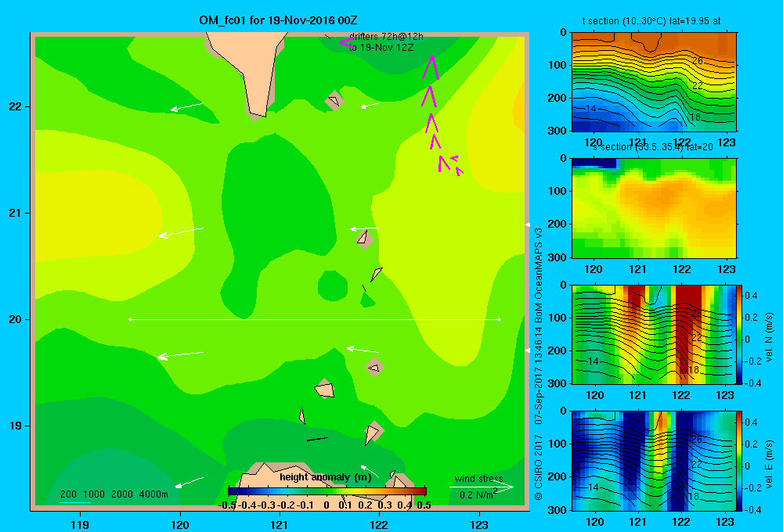Click the main map's longitude label "119"
Viewport: 783px width, 532px height.
[x=81, y=524]
